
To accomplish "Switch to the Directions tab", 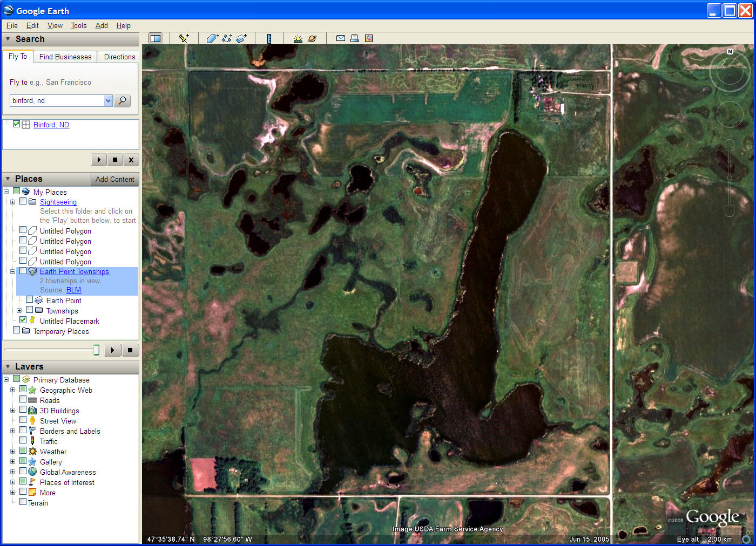I will pyautogui.click(x=119, y=57).
